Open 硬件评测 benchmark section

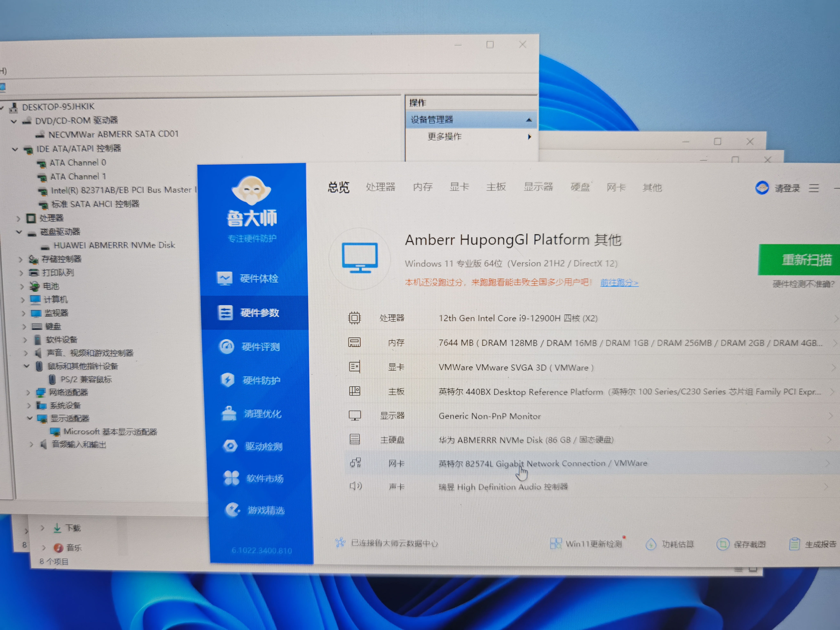tap(250, 347)
